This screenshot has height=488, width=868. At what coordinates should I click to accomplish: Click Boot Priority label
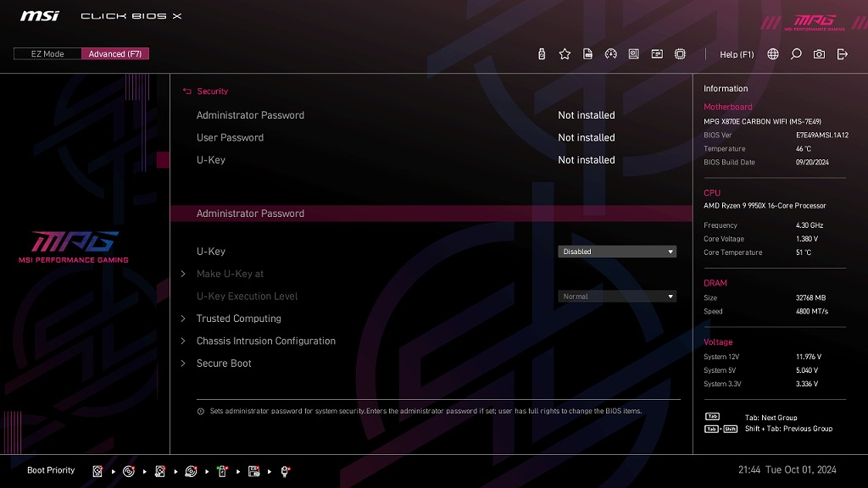click(x=51, y=470)
